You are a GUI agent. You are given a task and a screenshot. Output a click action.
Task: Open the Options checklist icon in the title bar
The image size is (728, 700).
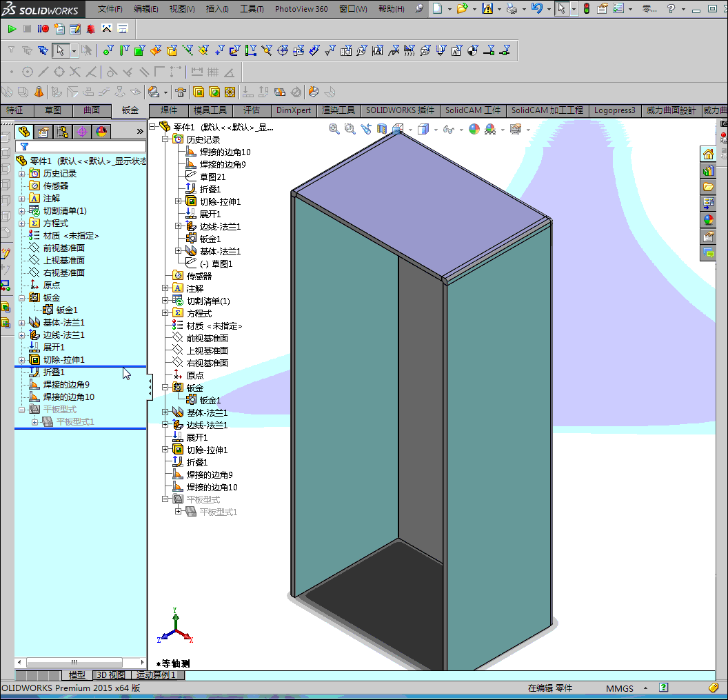[x=618, y=8]
